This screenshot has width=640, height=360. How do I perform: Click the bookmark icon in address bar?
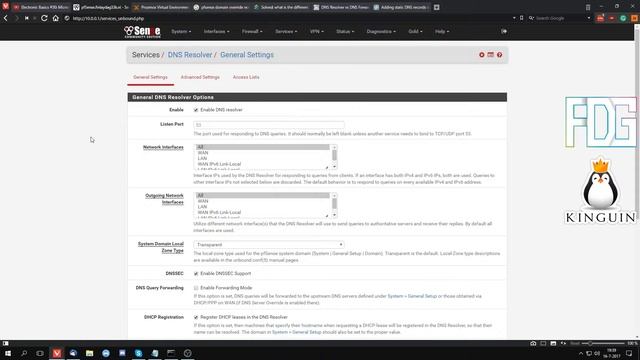tap(522, 18)
